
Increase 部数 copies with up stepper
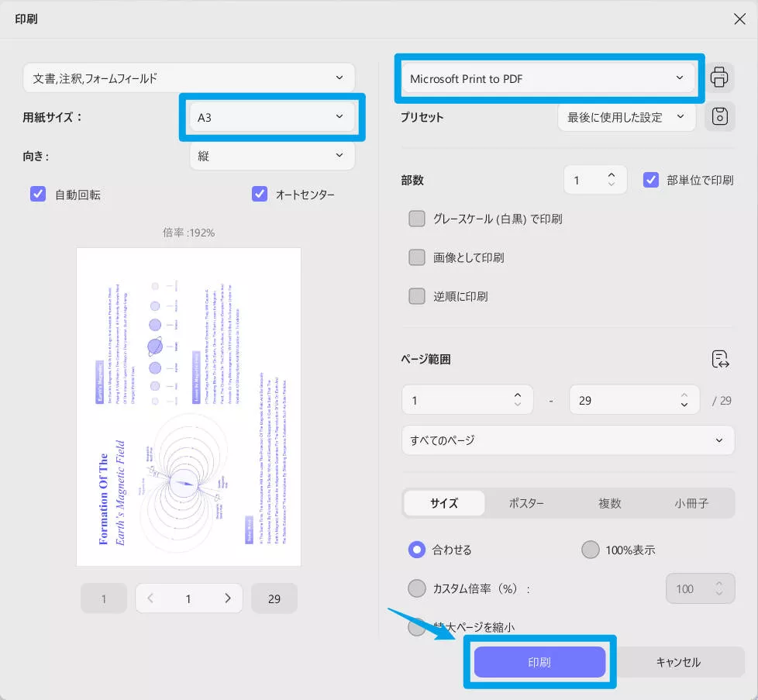tap(612, 174)
